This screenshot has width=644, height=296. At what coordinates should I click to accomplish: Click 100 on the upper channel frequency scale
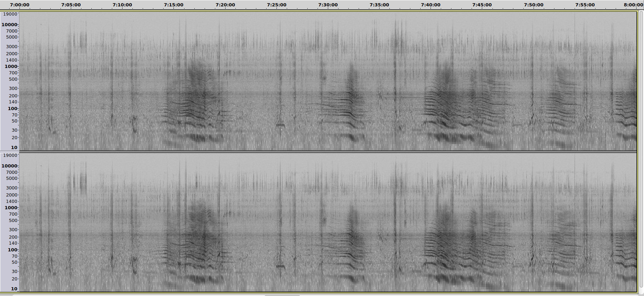click(x=12, y=109)
